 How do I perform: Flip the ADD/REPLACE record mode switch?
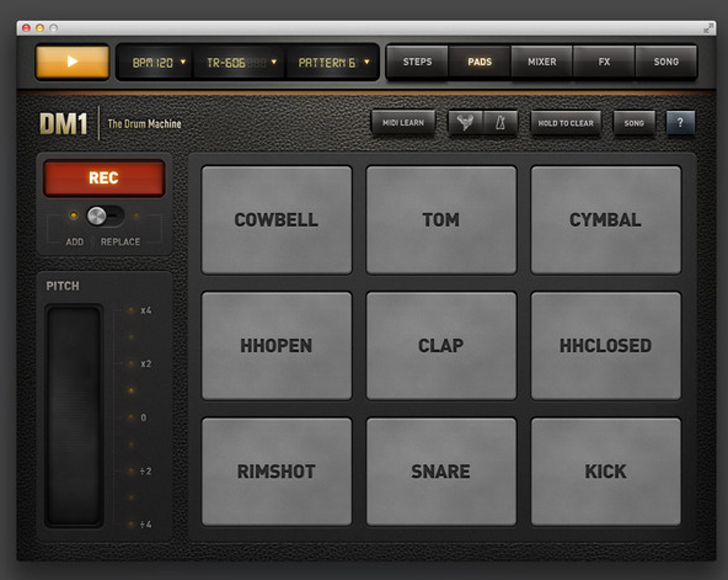pyautogui.click(x=105, y=216)
